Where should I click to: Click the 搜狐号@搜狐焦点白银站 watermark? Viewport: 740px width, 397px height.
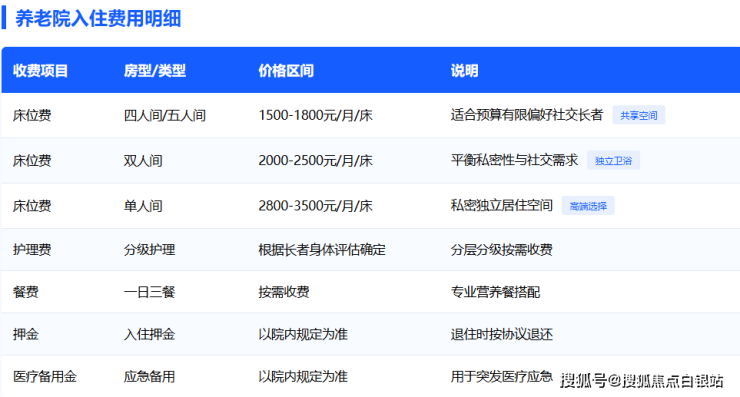tap(641, 380)
